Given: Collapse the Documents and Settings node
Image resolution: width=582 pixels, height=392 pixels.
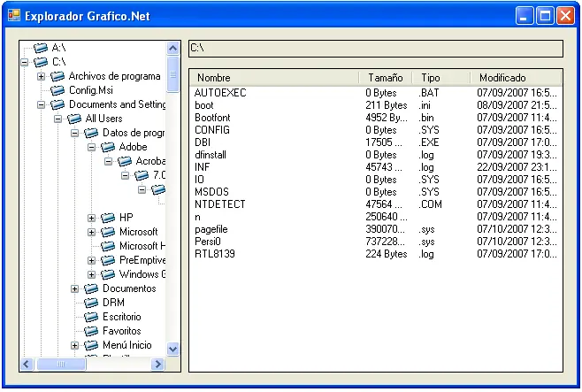Looking at the screenshot, I should 42,104.
